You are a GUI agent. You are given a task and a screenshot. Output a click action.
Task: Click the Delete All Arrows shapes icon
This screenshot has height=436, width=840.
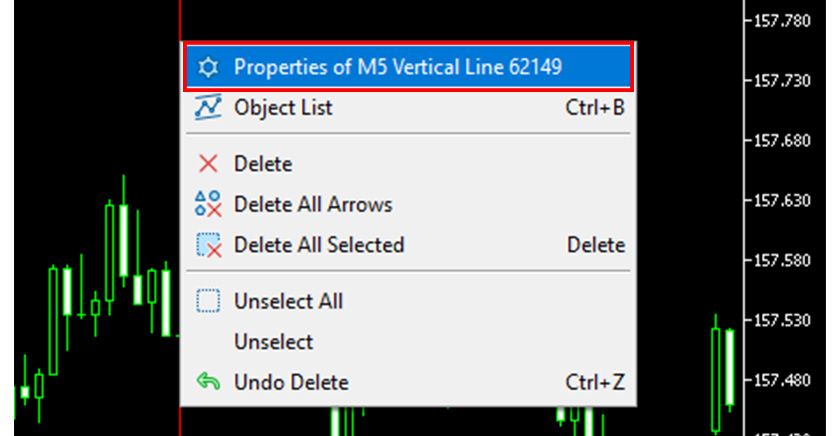[208, 204]
